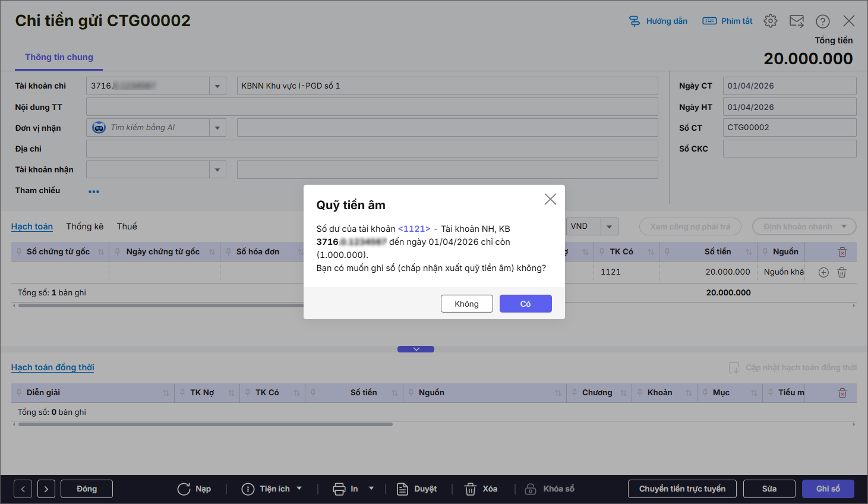Go to next voucher arrow
Screen dimensions: 868x504
pyautogui.click(x=46, y=489)
